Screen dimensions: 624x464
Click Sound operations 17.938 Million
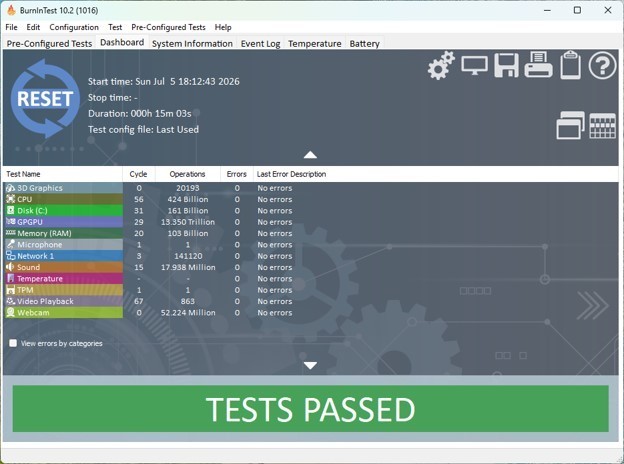pos(188,267)
